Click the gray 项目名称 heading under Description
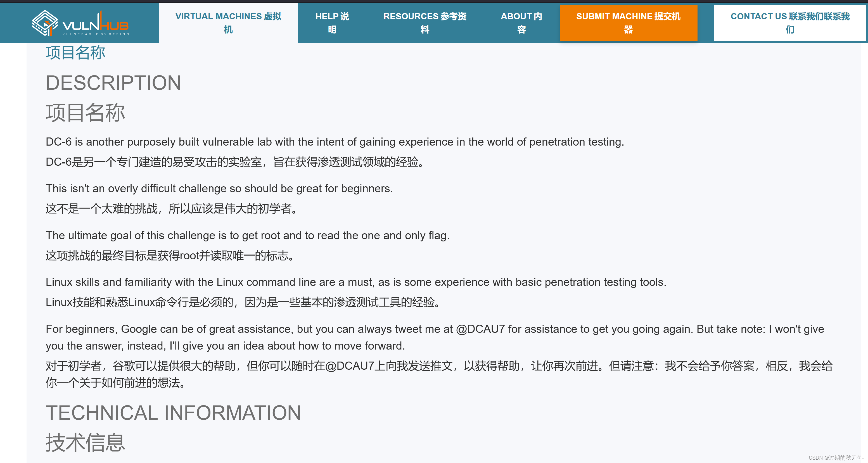The image size is (868, 463). (85, 113)
